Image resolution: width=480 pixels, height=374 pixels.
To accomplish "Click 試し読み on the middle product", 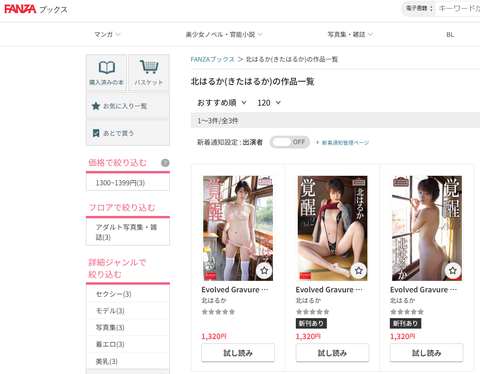I will click(332, 353).
